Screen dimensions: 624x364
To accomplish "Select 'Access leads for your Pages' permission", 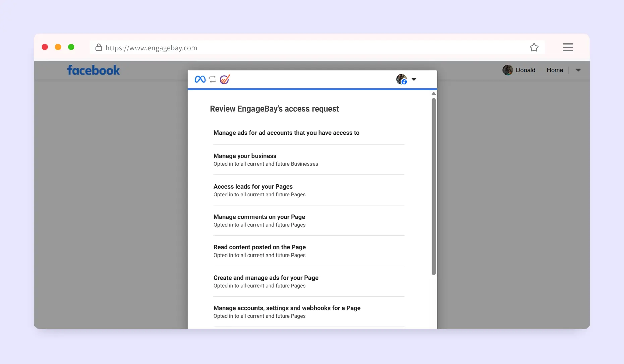I will 308,190.
